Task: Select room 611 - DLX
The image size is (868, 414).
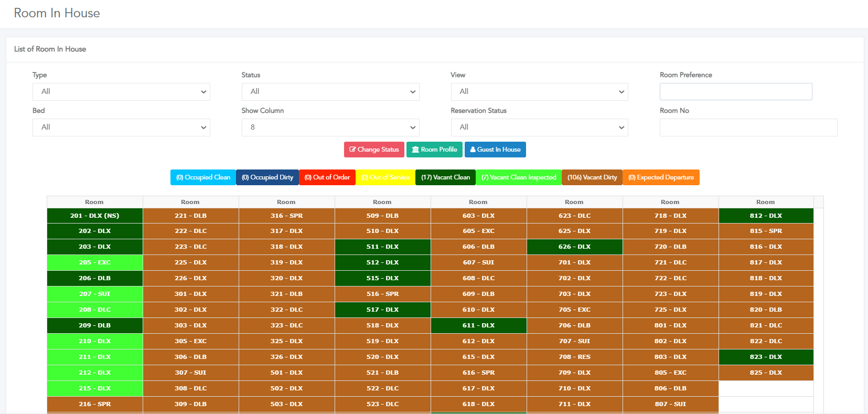Action: (x=479, y=325)
